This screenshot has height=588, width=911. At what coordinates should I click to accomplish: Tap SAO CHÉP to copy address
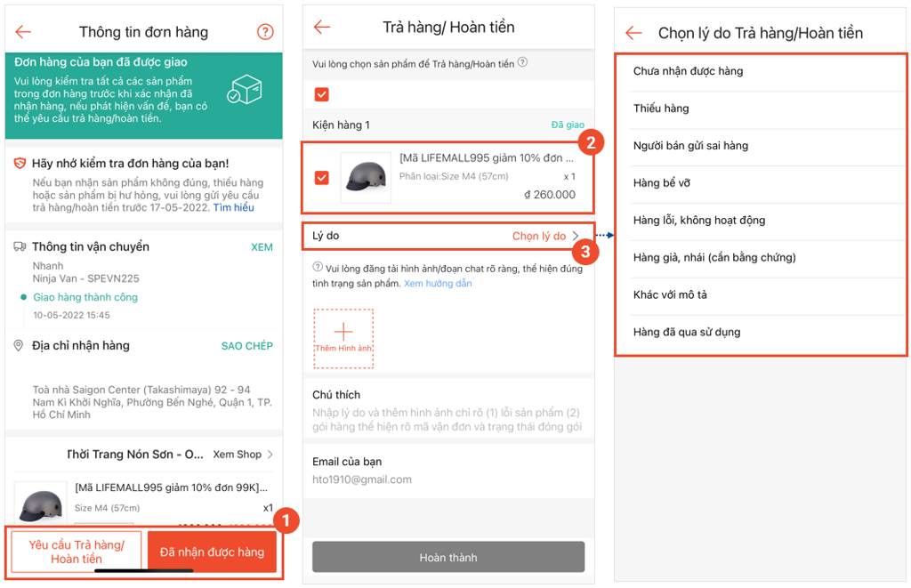(x=247, y=346)
